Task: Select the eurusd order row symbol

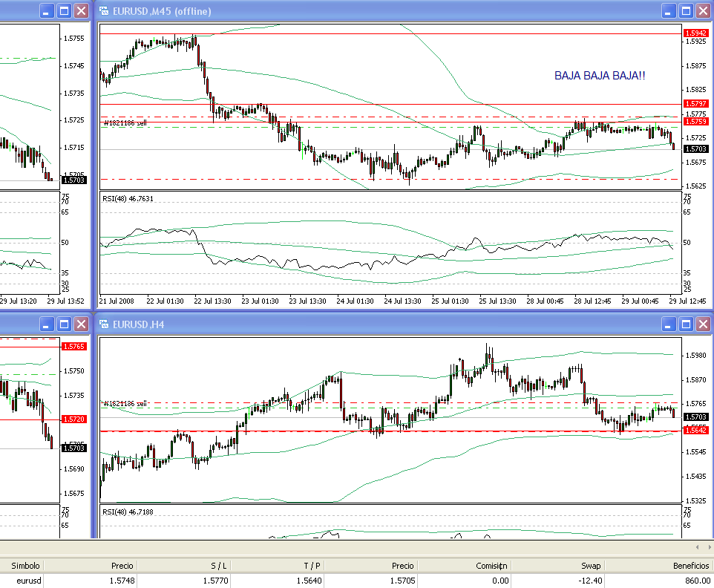Action: [29, 581]
